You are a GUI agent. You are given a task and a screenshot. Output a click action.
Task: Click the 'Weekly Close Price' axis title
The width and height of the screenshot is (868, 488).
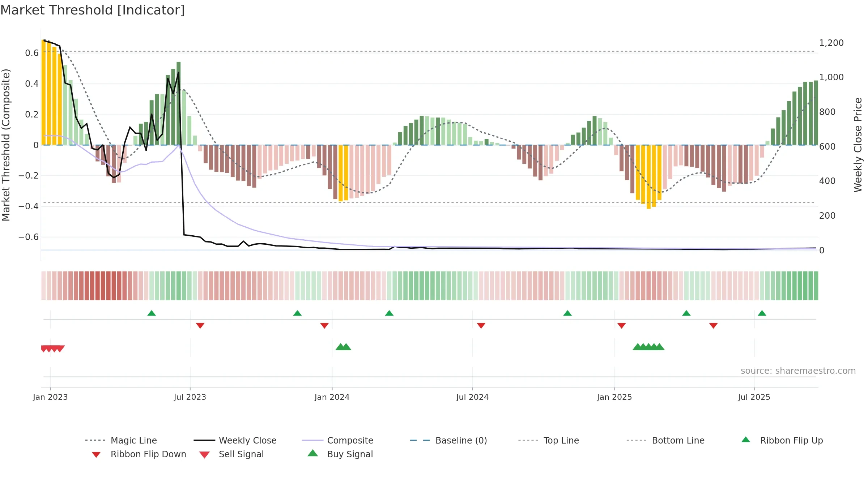(858, 145)
